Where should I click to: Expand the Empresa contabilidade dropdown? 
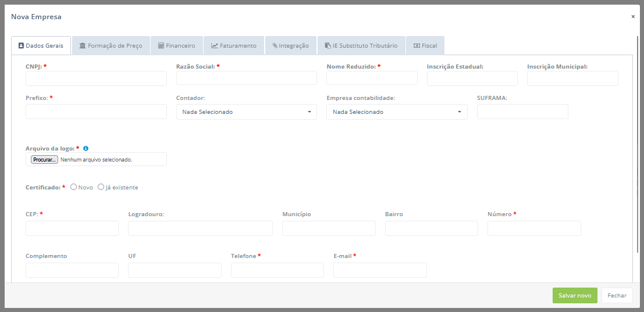tap(397, 112)
